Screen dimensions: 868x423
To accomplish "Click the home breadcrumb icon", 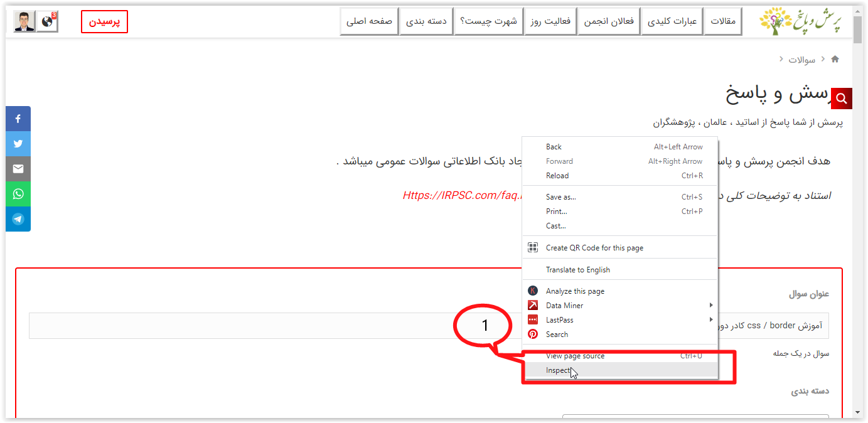I will click(835, 59).
